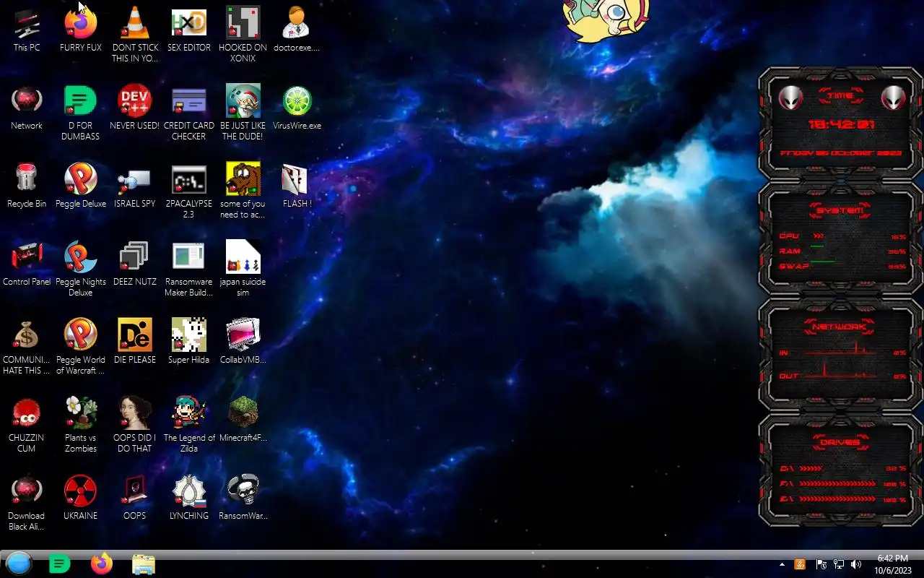Open the Ransomware Maker Builder shortcut
This screenshot has width=924, height=578.
click(x=188, y=269)
